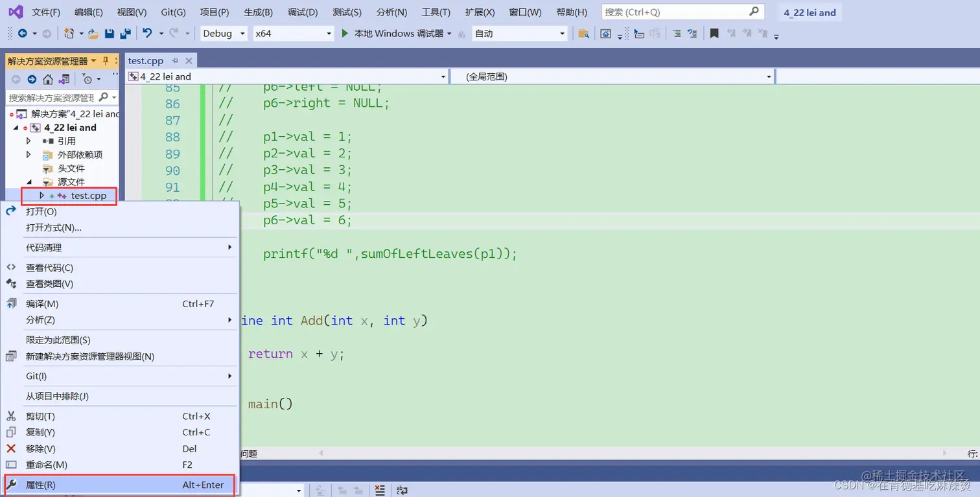The image size is (980, 497).
Task: Switch Solution Explorer views icon
Action: [64, 79]
